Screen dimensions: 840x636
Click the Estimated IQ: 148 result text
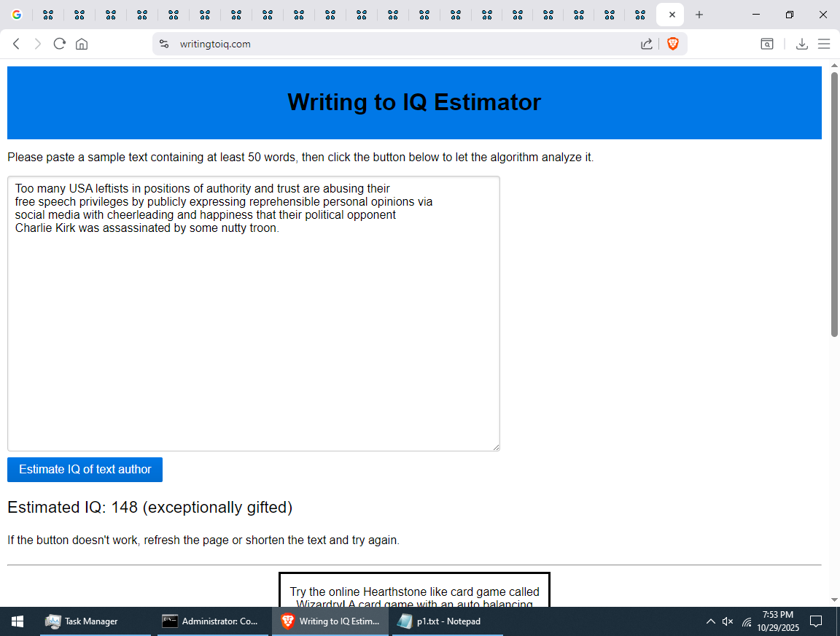click(150, 507)
